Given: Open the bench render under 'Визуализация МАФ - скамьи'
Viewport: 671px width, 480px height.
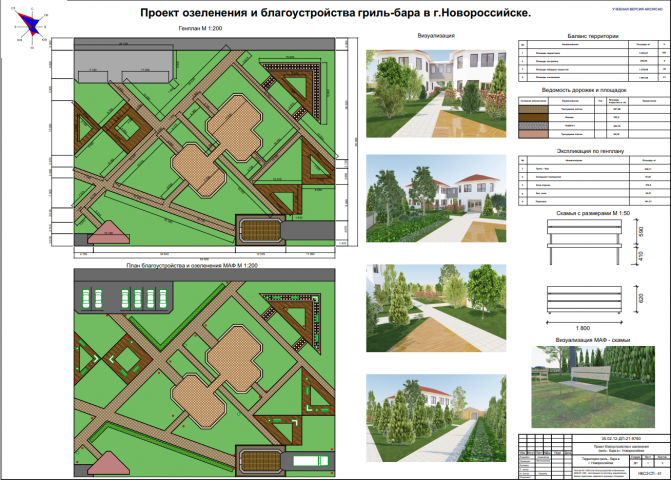Looking at the screenshot, I should (x=593, y=387).
